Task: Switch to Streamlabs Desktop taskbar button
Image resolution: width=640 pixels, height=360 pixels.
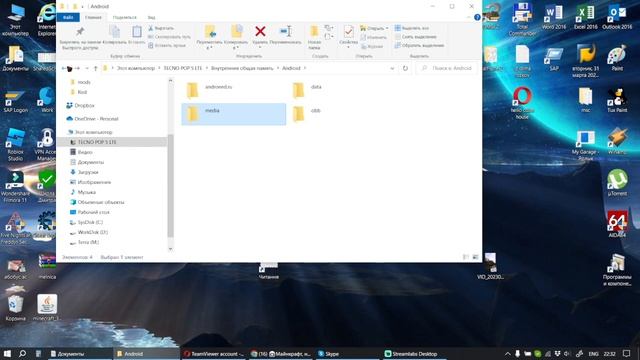Action: tap(415, 354)
